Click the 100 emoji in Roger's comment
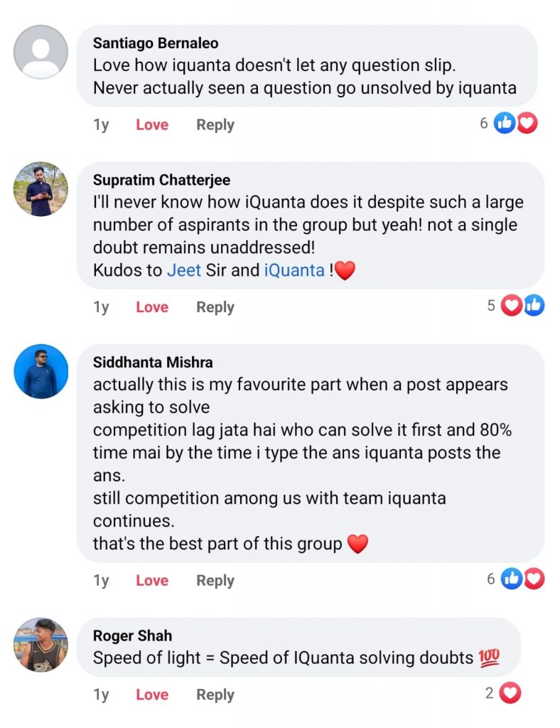The height and width of the screenshot is (728, 560). coord(490,659)
